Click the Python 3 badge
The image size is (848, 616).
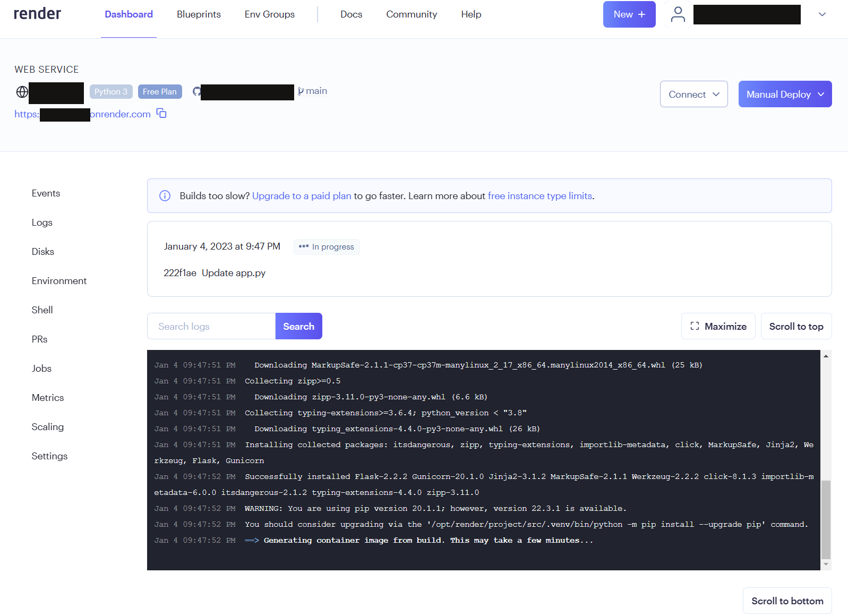(x=111, y=91)
